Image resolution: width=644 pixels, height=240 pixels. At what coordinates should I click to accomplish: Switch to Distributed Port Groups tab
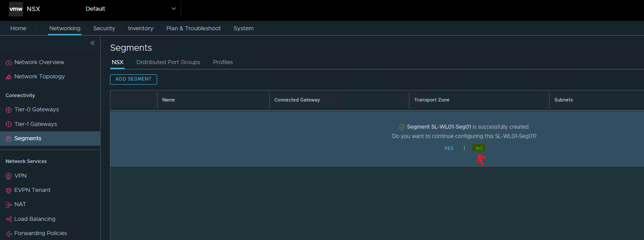168,62
